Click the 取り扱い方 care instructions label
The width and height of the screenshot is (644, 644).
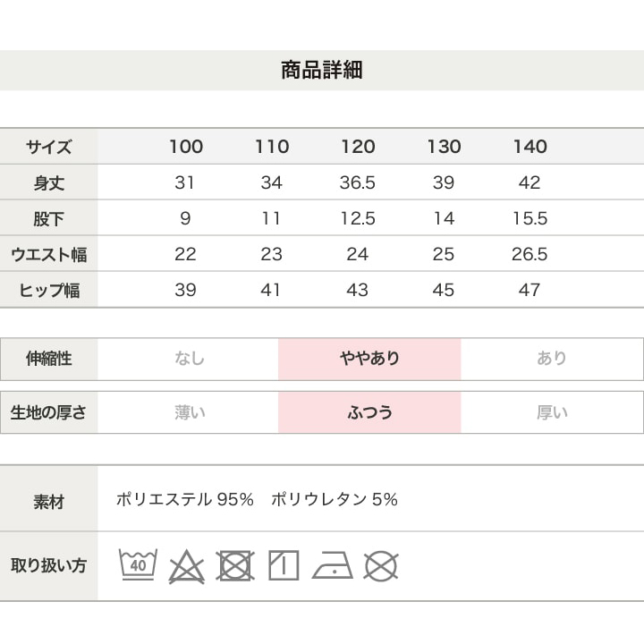click(x=48, y=565)
